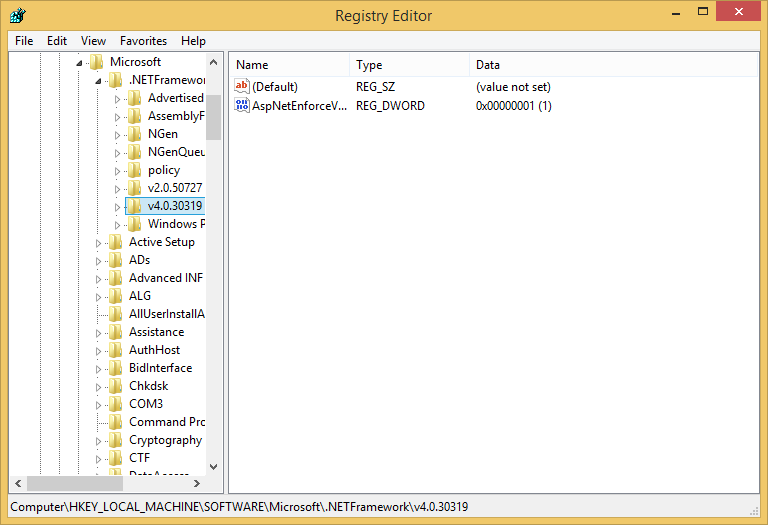Click the Advertised folder icon
The height and width of the screenshot is (525, 768).
134,98
